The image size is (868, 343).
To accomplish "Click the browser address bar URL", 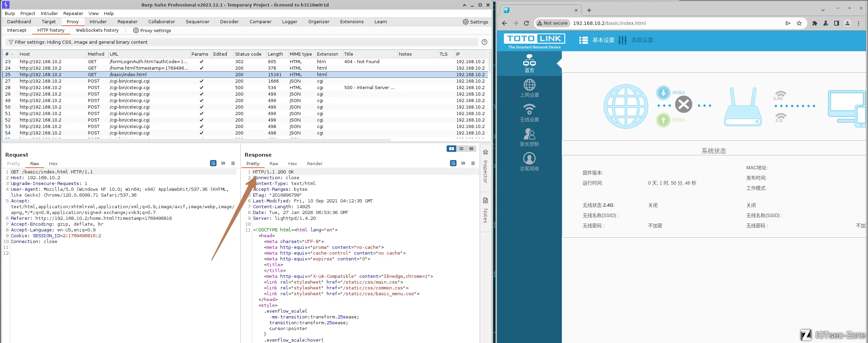I will (609, 23).
